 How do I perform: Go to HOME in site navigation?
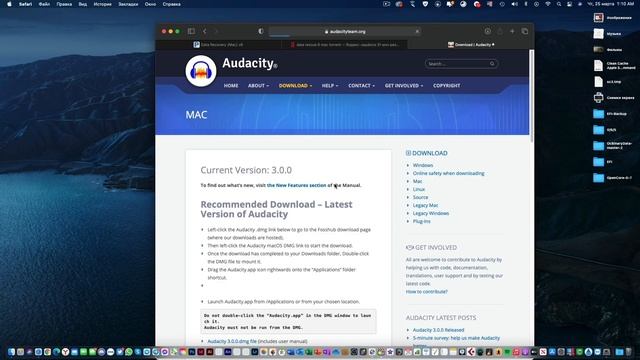pos(231,86)
